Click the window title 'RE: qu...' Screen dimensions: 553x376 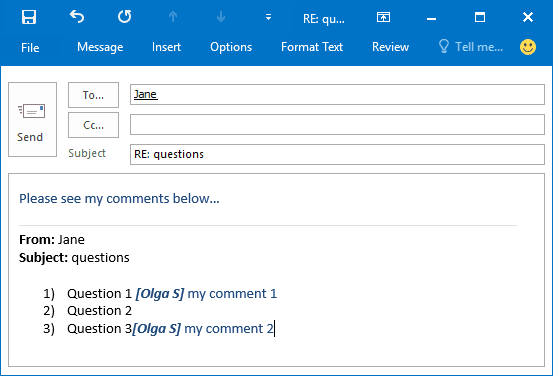pyautogui.click(x=324, y=18)
